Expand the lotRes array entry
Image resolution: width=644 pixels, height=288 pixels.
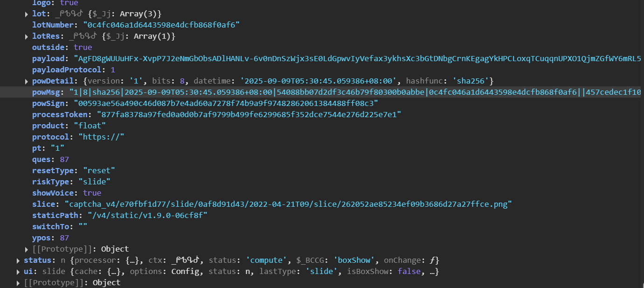pyautogui.click(x=27, y=36)
